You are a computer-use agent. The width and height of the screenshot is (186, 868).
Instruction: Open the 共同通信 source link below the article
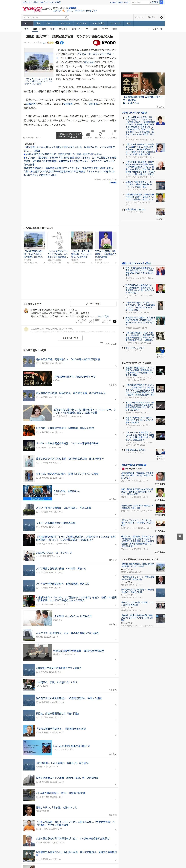(113, 183)
